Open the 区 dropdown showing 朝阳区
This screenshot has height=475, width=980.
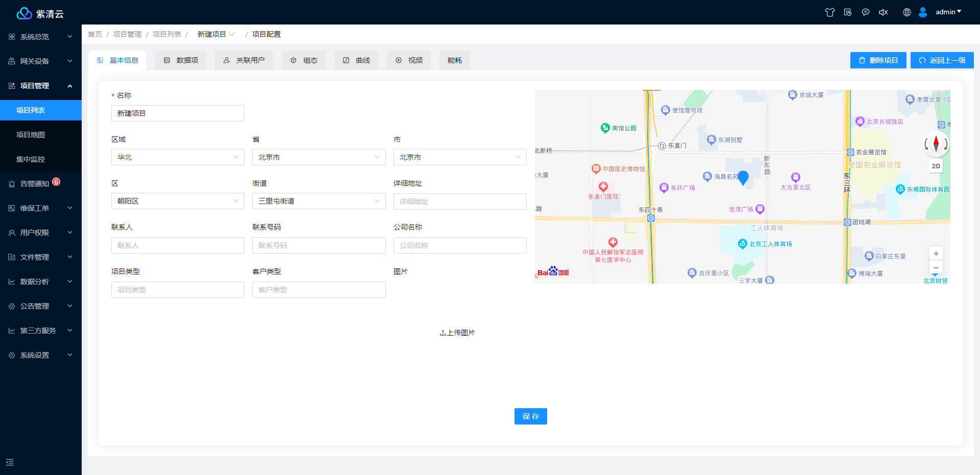(178, 201)
